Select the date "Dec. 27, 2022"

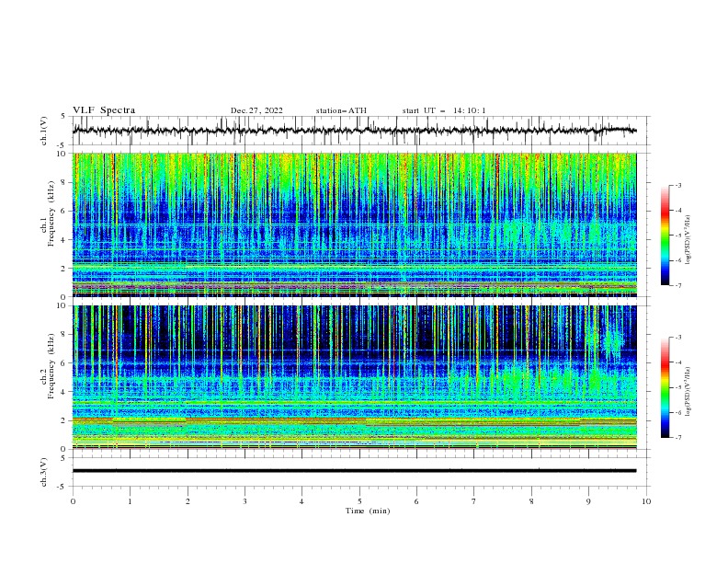256,110
